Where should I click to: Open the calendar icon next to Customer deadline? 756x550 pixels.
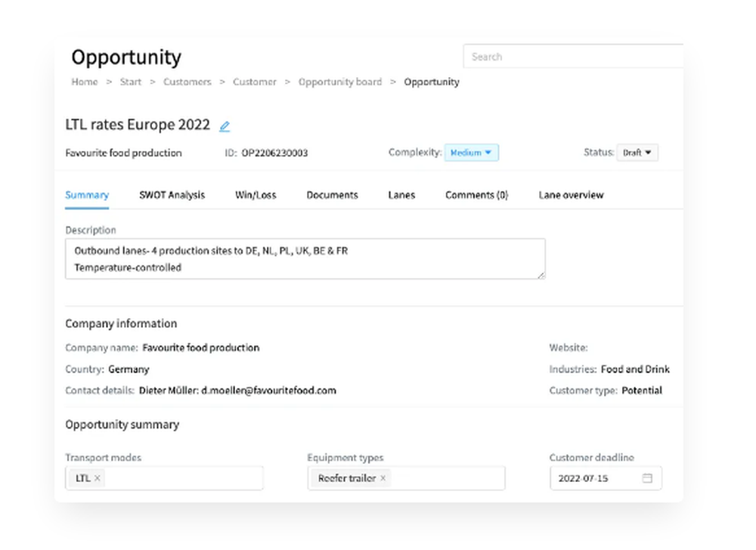tap(648, 477)
